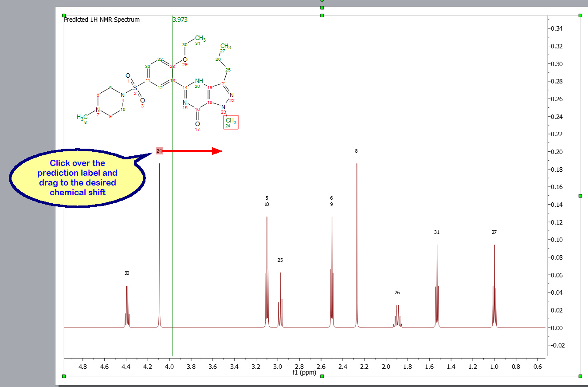Select the carbonyl oxygen atom 17
588x387 pixels.
tap(197, 125)
